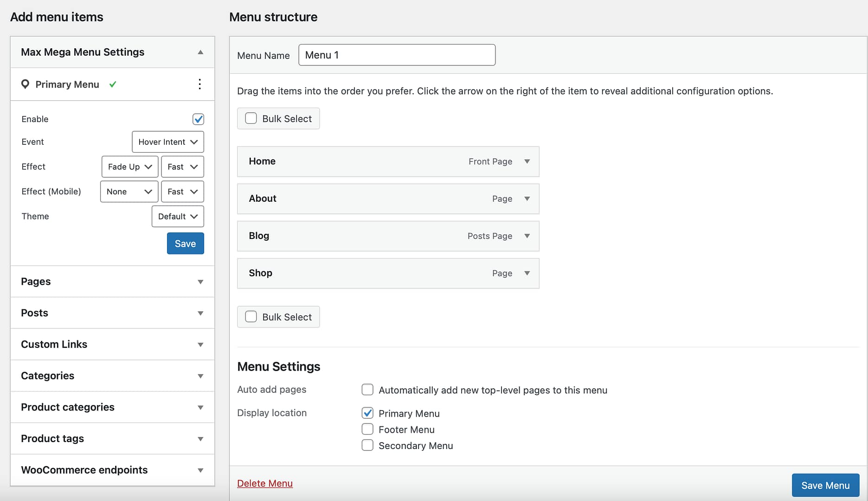Open the Hover Intent event dropdown
The height and width of the screenshot is (501, 868).
tap(168, 142)
